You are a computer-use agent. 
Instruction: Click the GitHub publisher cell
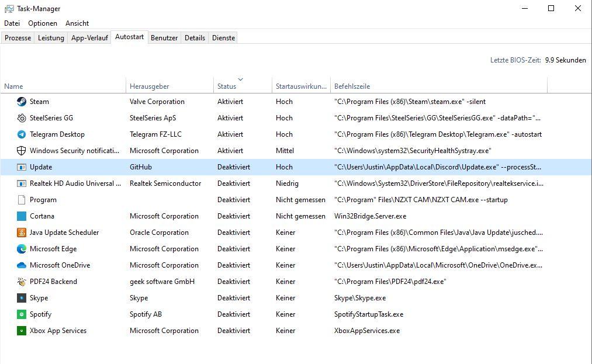[141, 167]
